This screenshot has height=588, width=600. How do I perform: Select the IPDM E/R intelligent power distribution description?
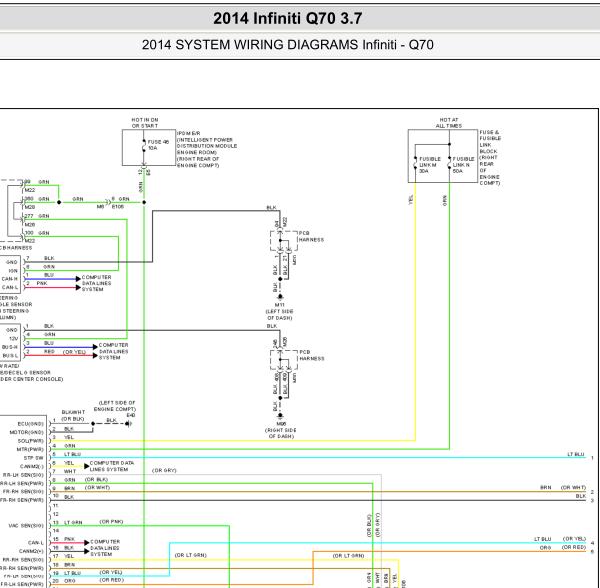(207, 149)
